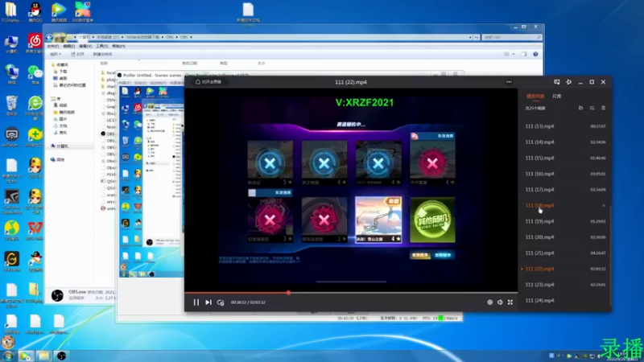Click the trash icon to clear the playlist
This screenshot has width=644, height=362.
pos(603,108)
